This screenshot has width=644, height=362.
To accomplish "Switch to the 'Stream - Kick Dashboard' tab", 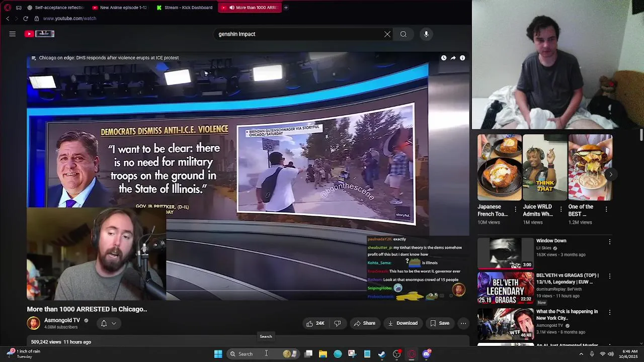I will coord(185,8).
